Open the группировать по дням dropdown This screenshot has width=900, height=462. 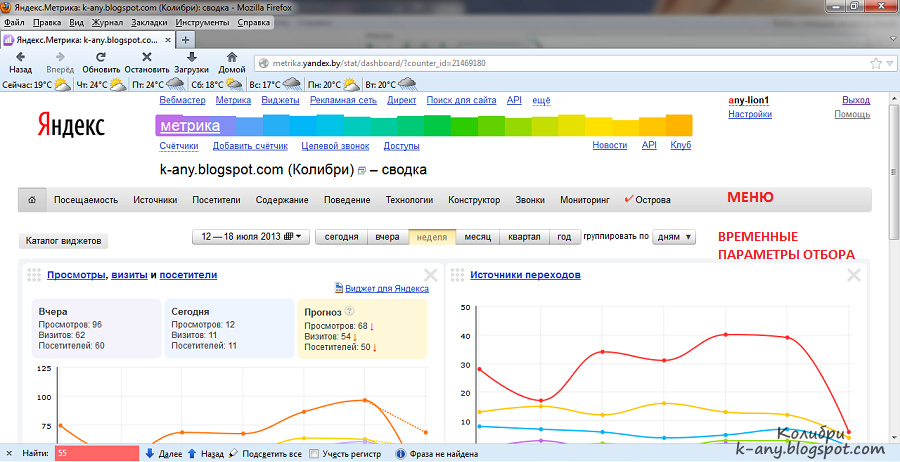coord(674,236)
